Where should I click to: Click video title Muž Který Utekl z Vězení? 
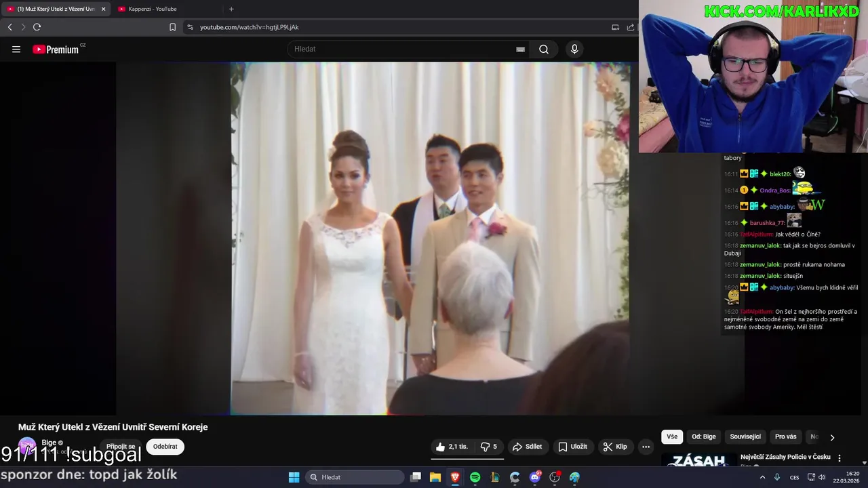coord(113,427)
